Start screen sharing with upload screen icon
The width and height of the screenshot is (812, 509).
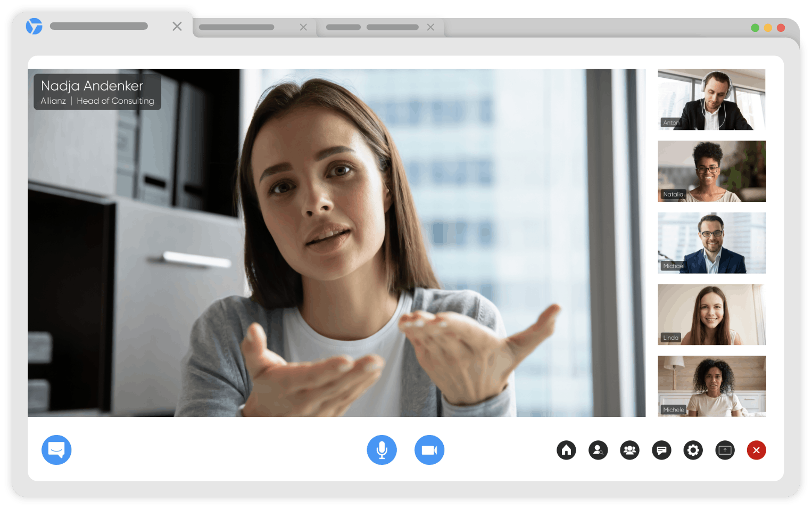click(725, 450)
